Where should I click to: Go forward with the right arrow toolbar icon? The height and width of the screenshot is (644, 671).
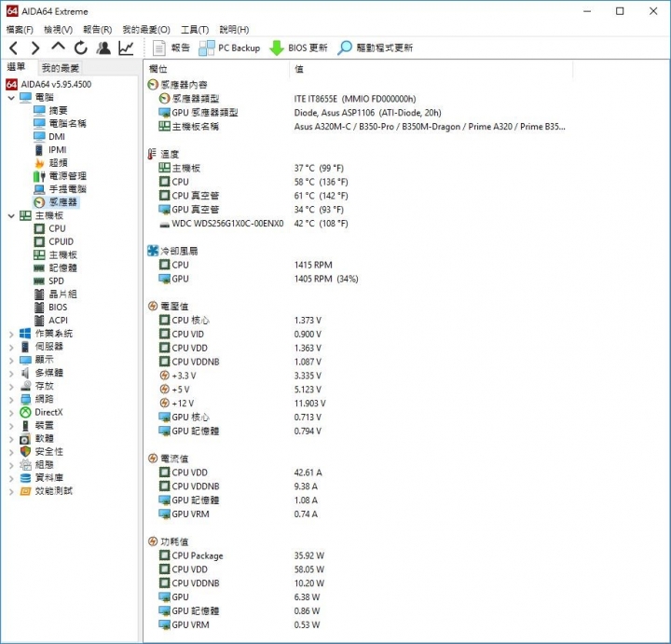[35, 48]
